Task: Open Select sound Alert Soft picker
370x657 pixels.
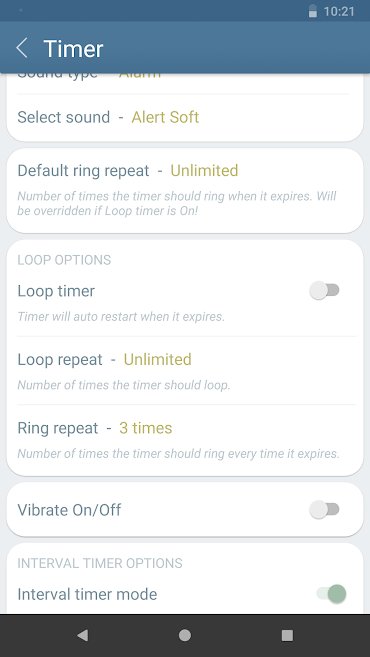Action: tap(185, 117)
